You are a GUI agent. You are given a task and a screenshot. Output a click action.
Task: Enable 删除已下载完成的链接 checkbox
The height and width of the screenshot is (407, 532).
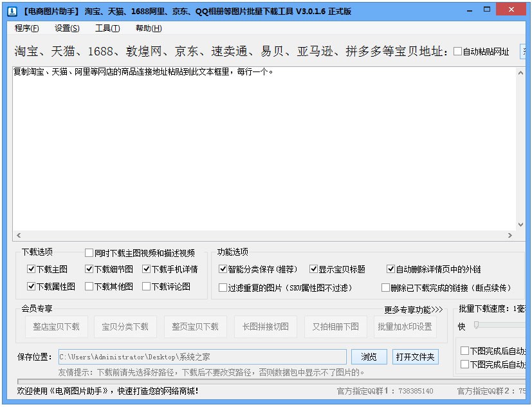click(x=385, y=288)
